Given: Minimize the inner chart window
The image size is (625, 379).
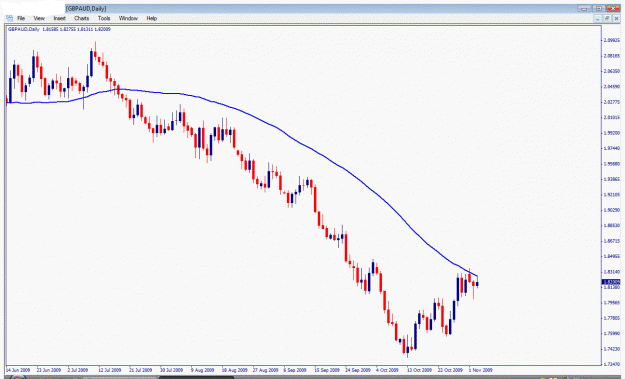Looking at the screenshot, I should pyautogui.click(x=597, y=19).
